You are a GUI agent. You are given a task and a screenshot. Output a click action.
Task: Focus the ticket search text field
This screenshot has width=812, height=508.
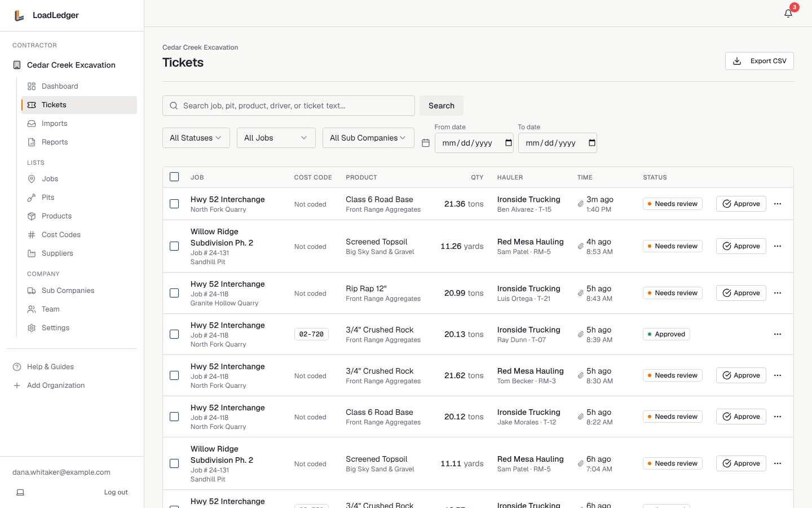pos(289,106)
